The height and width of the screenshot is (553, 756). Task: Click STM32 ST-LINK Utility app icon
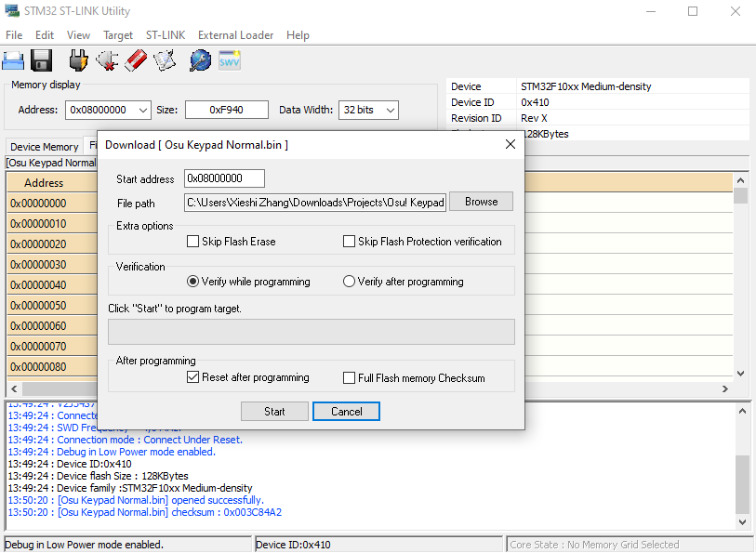11,10
